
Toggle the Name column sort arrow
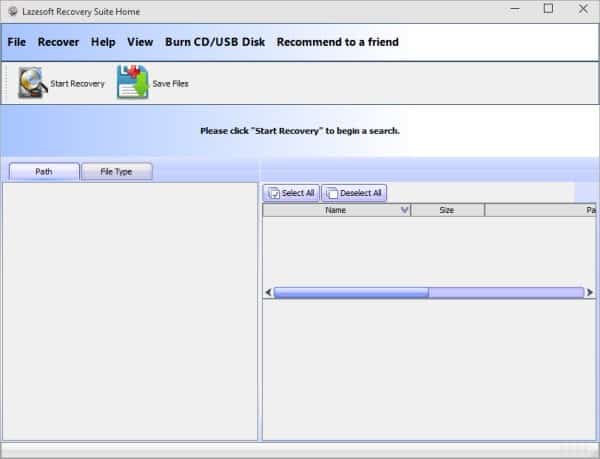pyautogui.click(x=404, y=210)
